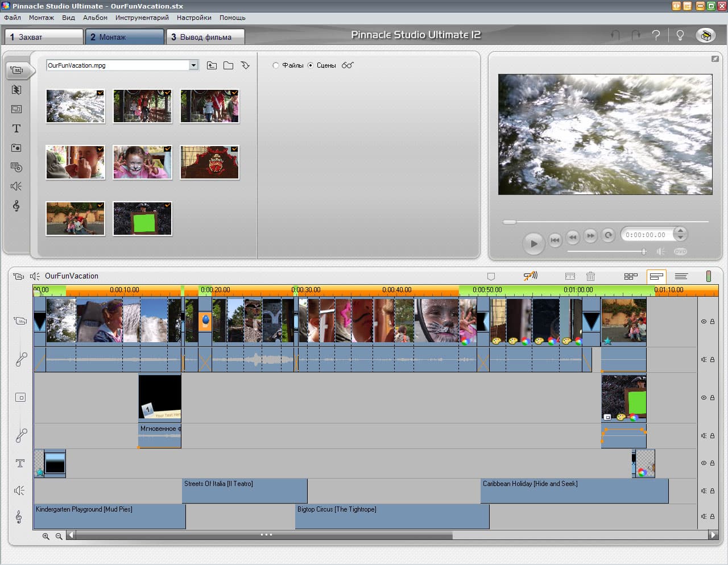728x565 pixels.
Task: Toggle loop playback in player
Action: click(x=608, y=235)
